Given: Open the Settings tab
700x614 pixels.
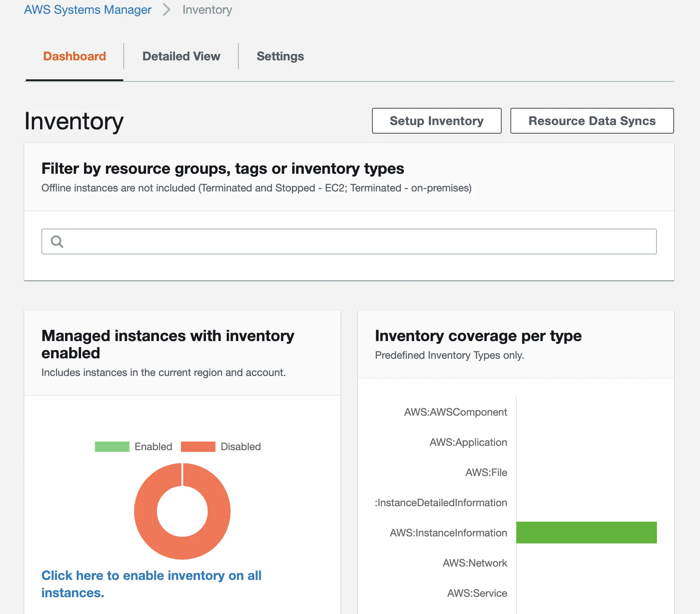Looking at the screenshot, I should (x=280, y=56).
